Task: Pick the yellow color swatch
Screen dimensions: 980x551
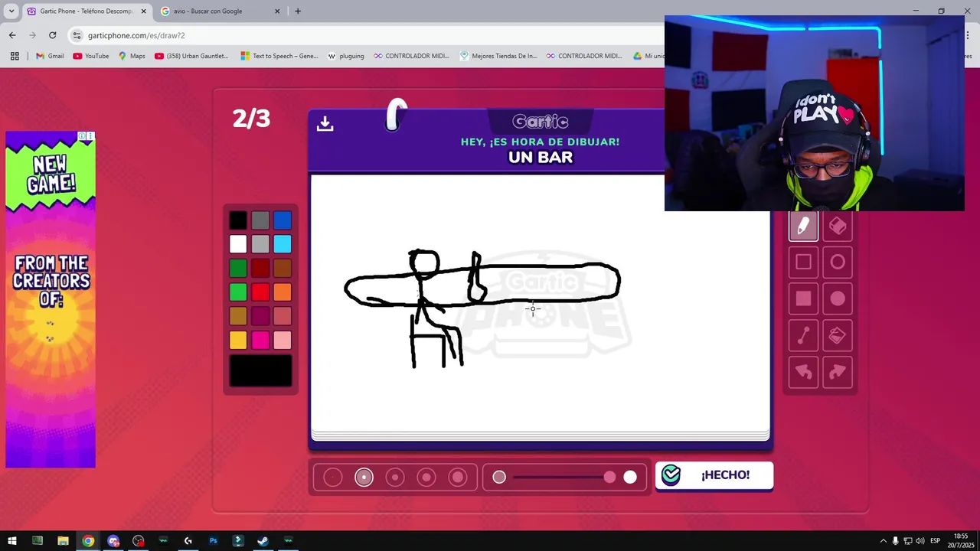Action: (238, 340)
